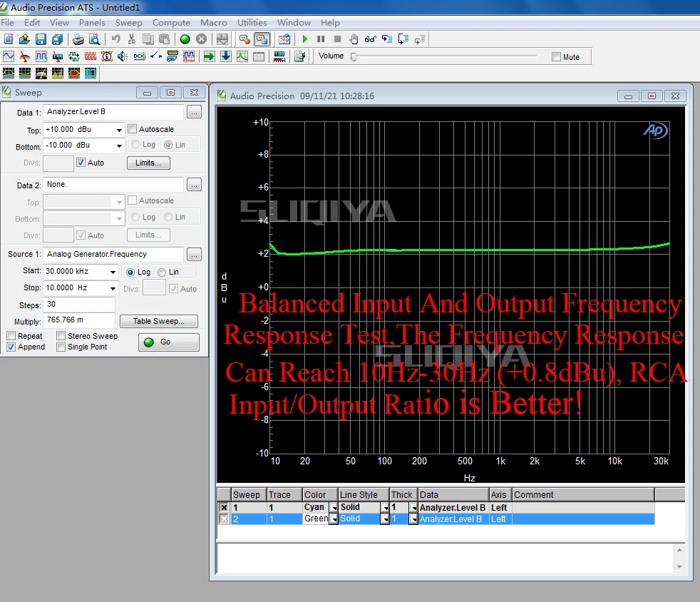Open the New test document icon
Viewport: 700px width, 602px height.
[x=9, y=39]
